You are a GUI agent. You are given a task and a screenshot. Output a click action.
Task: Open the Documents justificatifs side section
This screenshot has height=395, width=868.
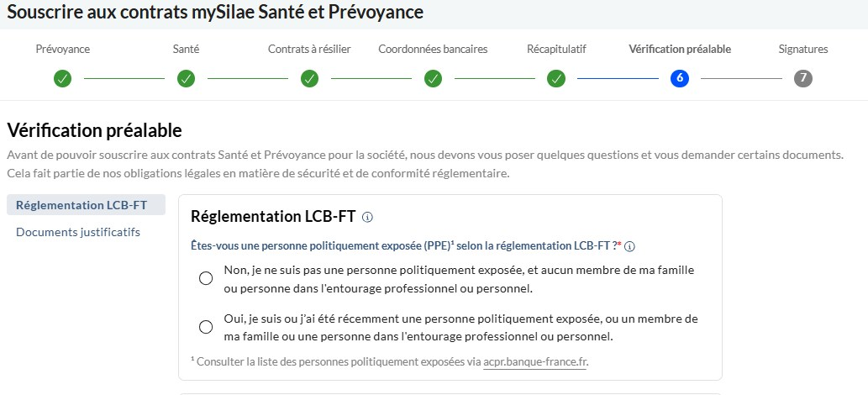[x=78, y=232]
